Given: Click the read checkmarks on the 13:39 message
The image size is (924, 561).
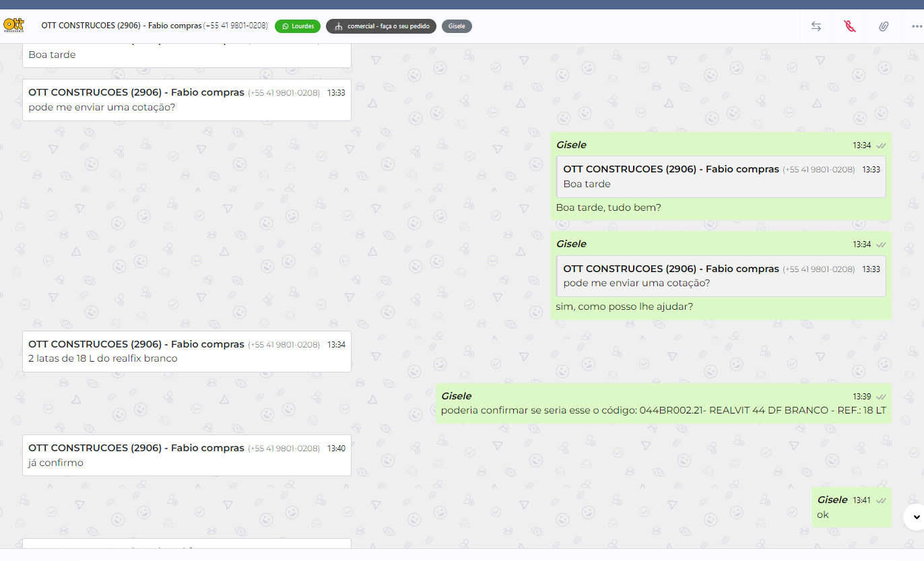Looking at the screenshot, I should [x=880, y=397].
